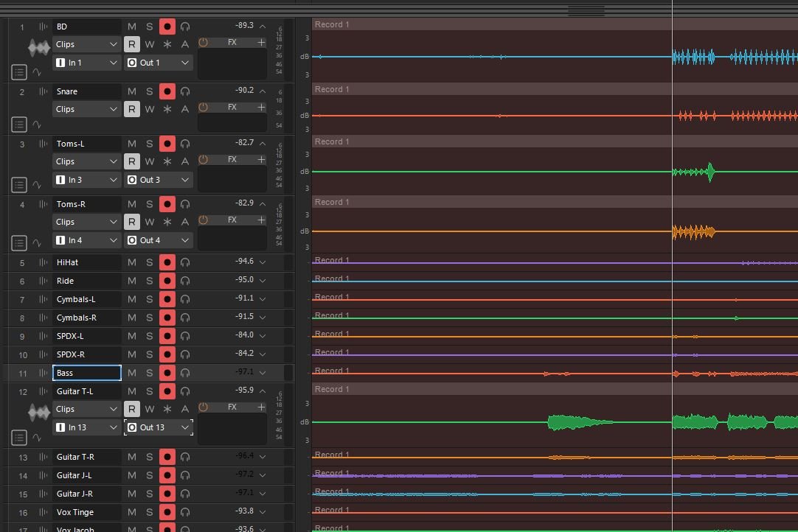
Task: Toggle automation read on Toms-R track
Action: coord(131,222)
